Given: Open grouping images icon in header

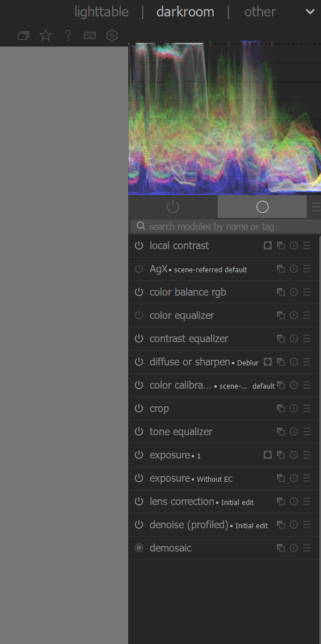Looking at the screenshot, I should click(23, 36).
